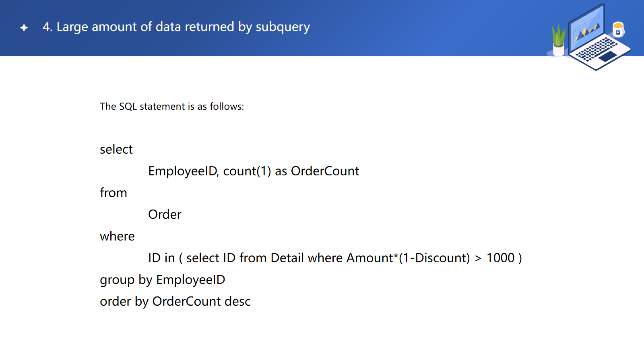Click the "order by OrderCount desc" line

pos(175,302)
